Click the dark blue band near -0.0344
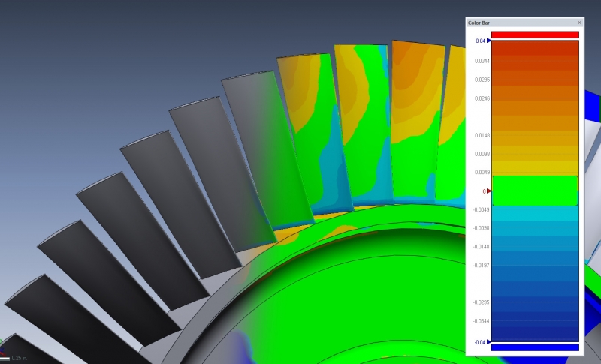The image size is (601, 364). click(x=535, y=321)
